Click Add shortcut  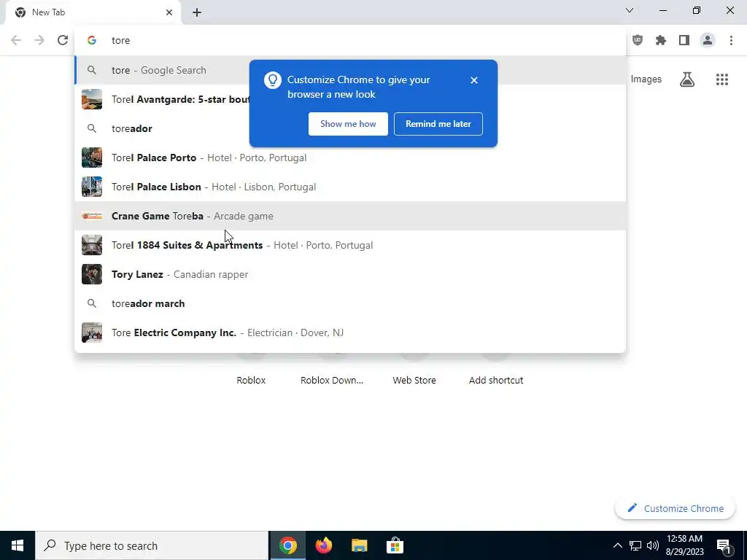(x=496, y=380)
